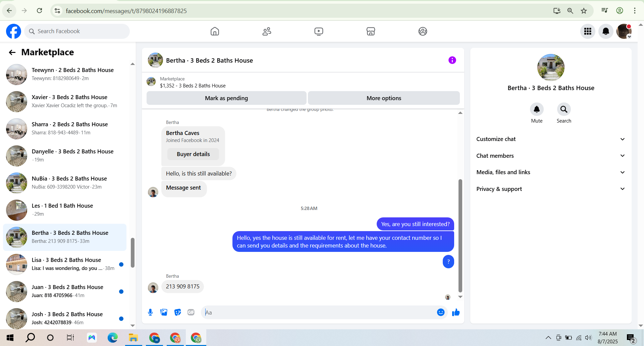This screenshot has width=644, height=346.
Task: Open Les 1 Bed 1 Bath House chat
Action: coord(65,210)
